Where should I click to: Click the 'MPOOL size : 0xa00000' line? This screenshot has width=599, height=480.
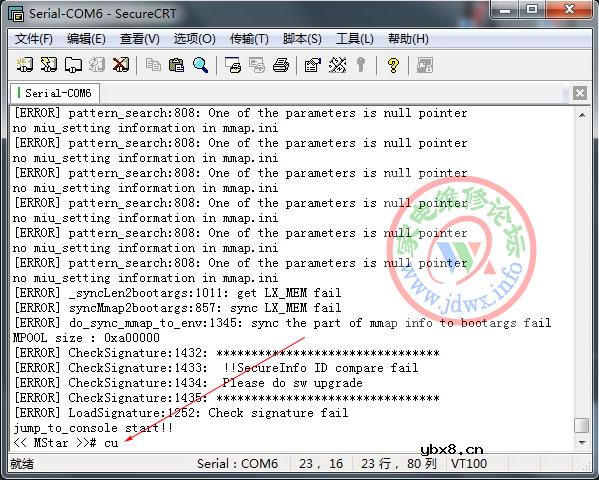tap(86, 338)
